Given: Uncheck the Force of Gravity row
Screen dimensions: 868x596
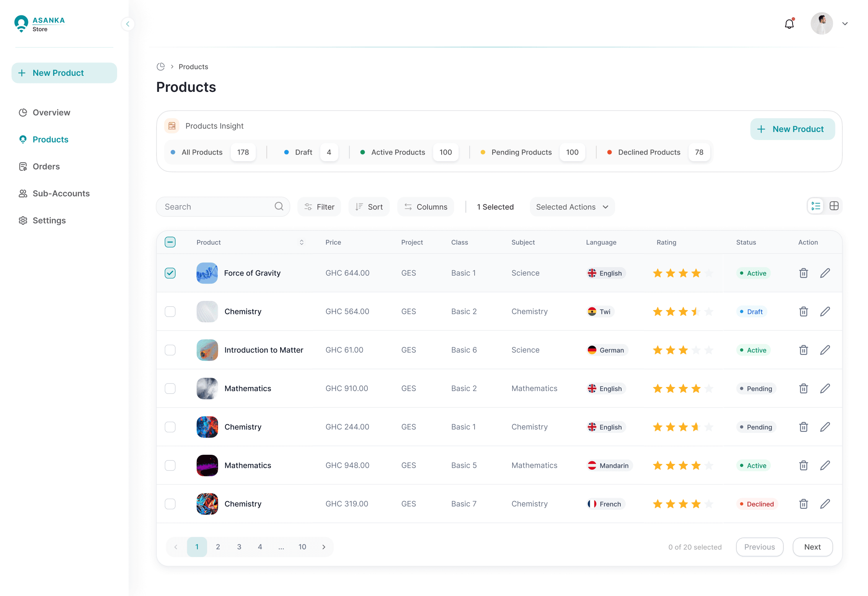Looking at the screenshot, I should (170, 273).
